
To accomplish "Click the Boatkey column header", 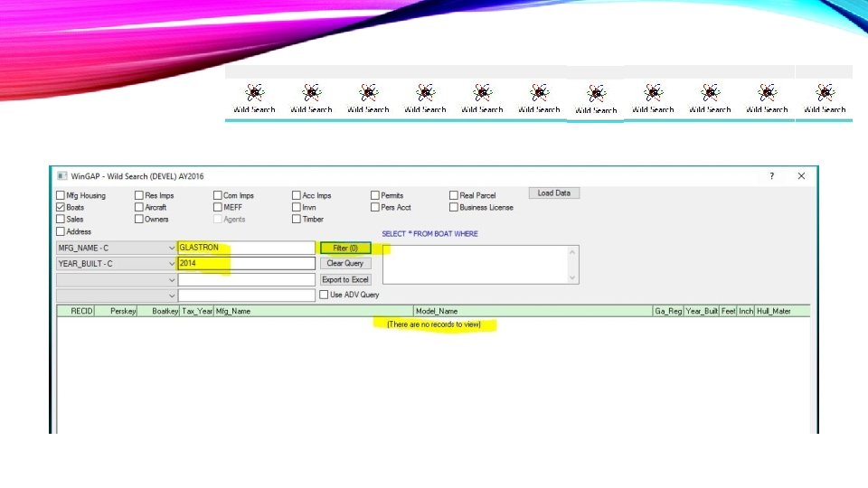I will (159, 311).
